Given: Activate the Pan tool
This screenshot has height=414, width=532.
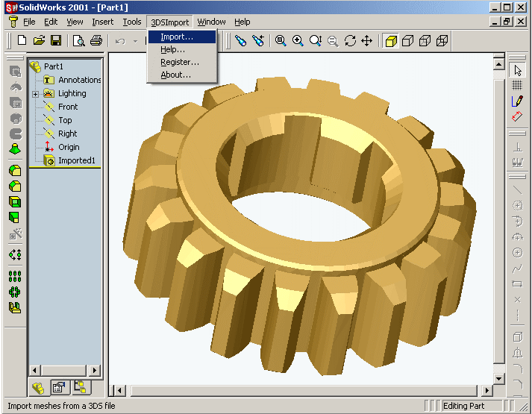Looking at the screenshot, I should tap(367, 41).
